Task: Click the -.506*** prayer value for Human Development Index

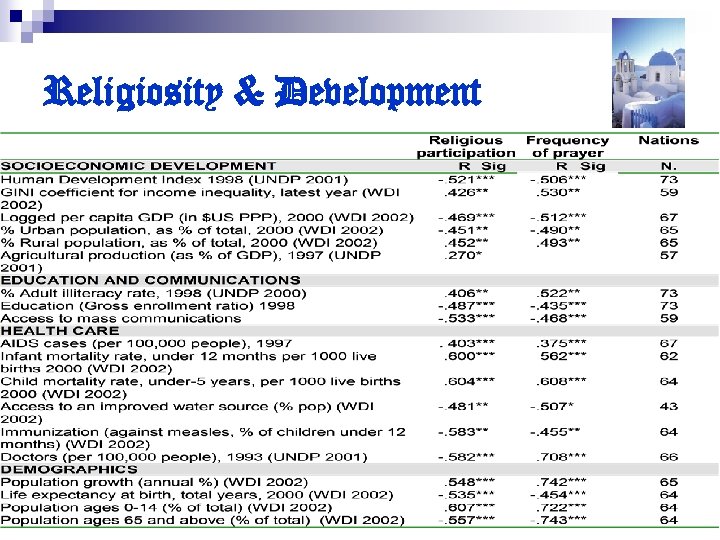Action: tap(558, 180)
